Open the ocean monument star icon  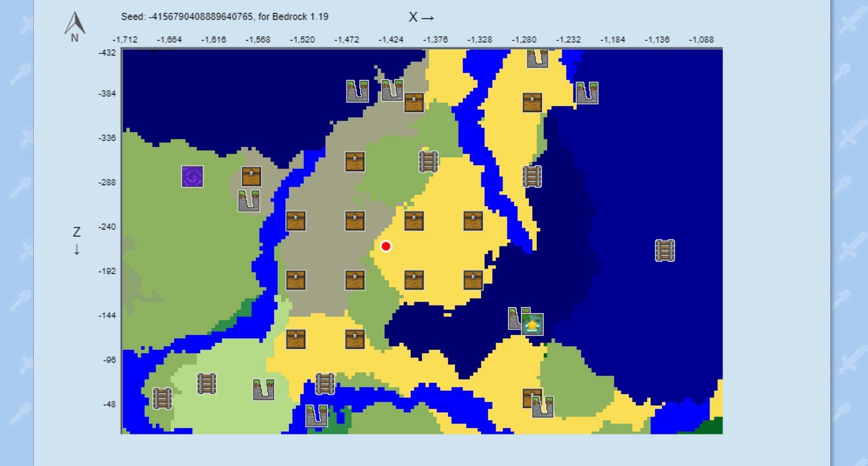click(533, 325)
